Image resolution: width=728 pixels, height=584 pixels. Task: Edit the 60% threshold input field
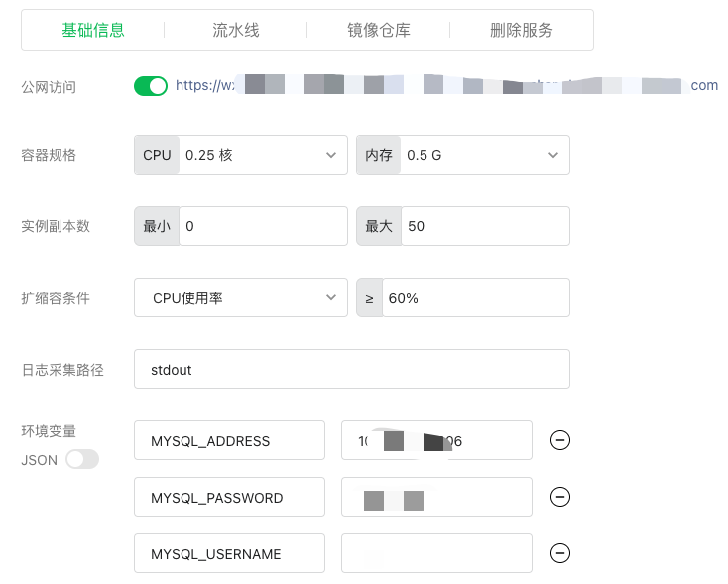coord(475,297)
